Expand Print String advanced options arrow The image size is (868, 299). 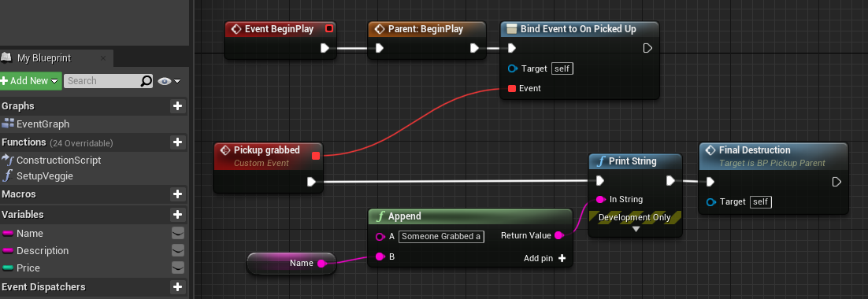(636, 229)
